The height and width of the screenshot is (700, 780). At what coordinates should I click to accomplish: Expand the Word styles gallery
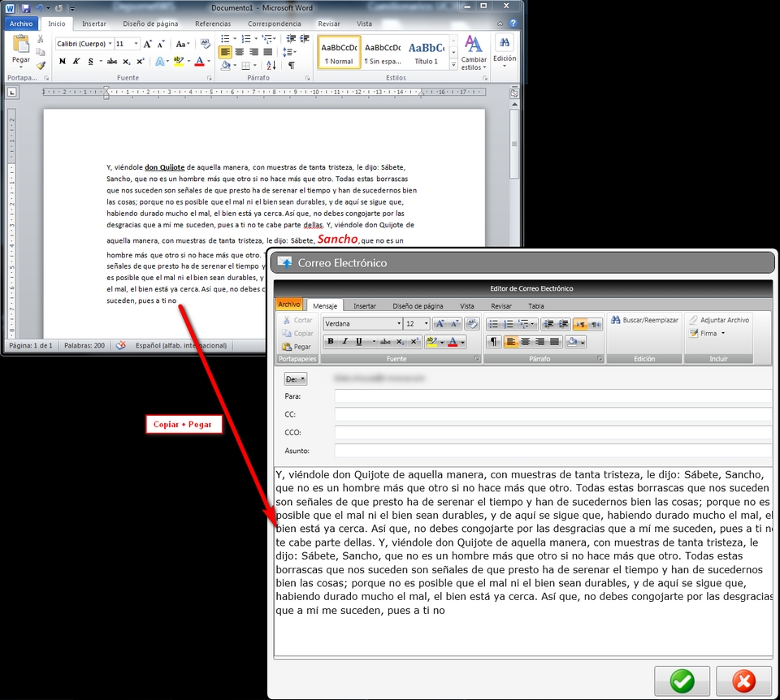tap(453, 65)
